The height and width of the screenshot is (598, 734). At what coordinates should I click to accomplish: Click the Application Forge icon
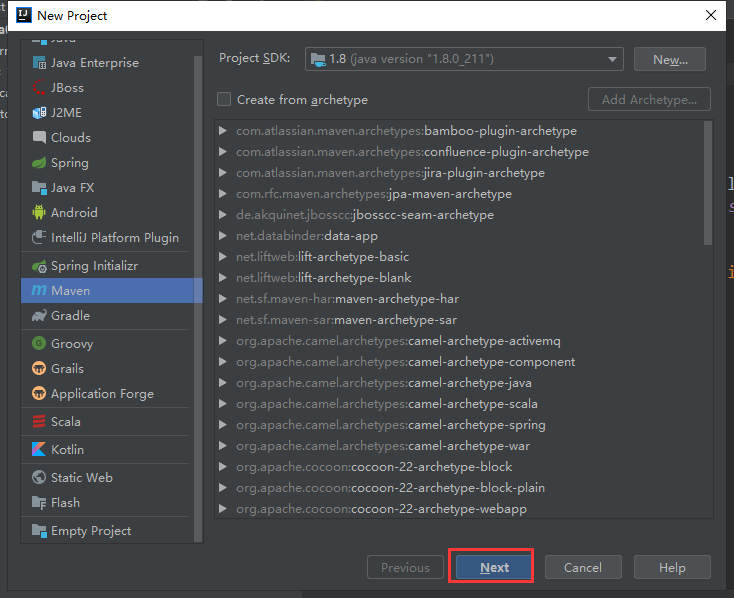[x=39, y=393]
